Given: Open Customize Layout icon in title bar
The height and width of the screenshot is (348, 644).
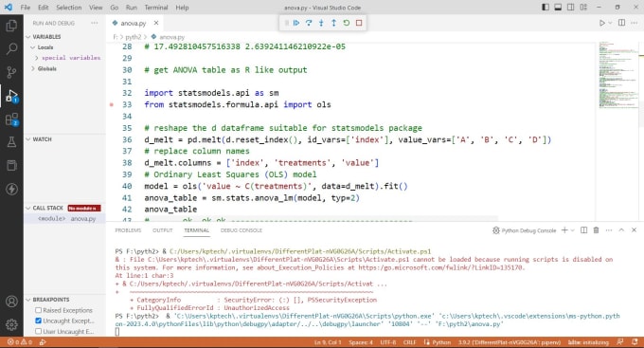Looking at the screenshot, I should pos(583,8).
